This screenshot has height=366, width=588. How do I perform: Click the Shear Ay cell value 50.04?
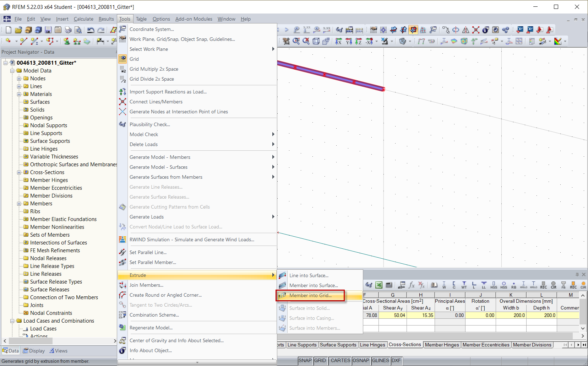pyautogui.click(x=393, y=315)
